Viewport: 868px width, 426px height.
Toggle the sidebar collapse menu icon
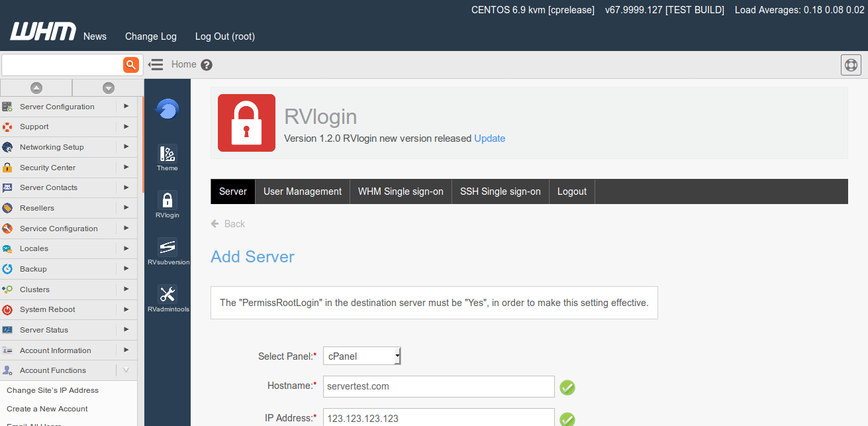tap(156, 64)
